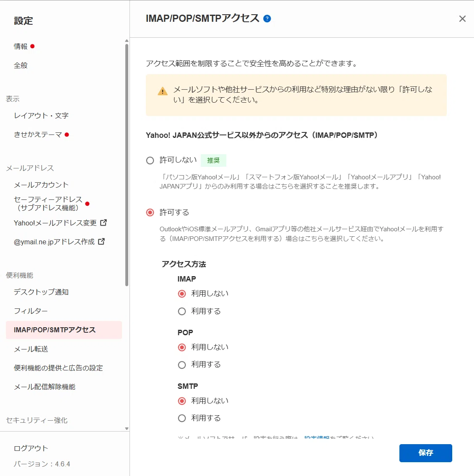The width and height of the screenshot is (474, 476).
Task: Click the sidebar scrollbar up arrow
Action: (127, 41)
